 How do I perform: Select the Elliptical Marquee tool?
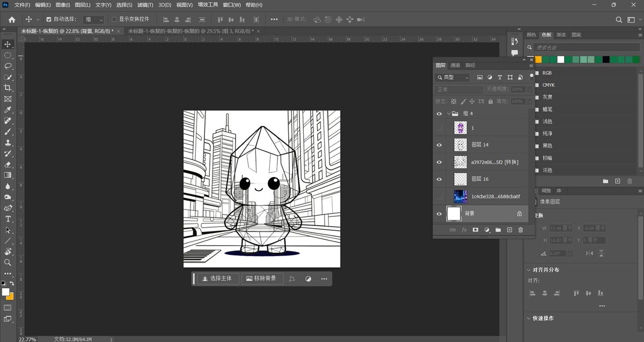click(8, 55)
